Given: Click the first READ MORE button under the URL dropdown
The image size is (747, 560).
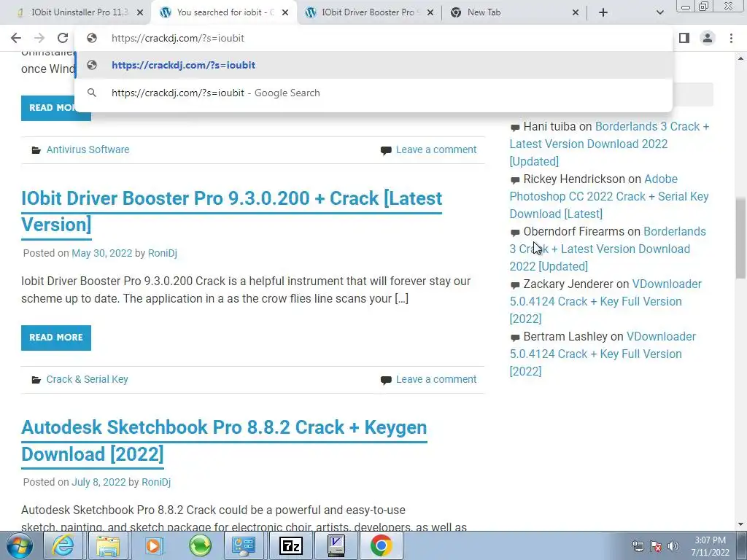Looking at the screenshot, I should 55,108.
